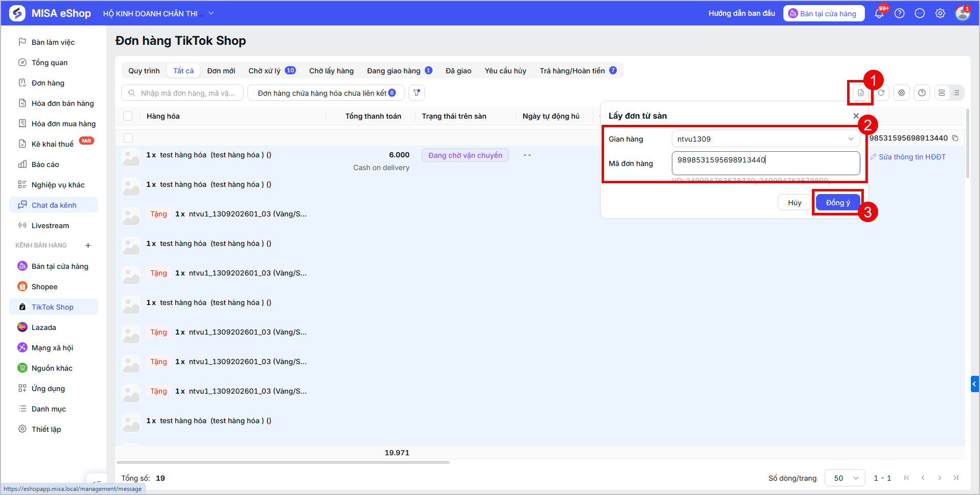This screenshot has width=980, height=495.
Task: Add a sales channel with the plus icon
Action: pyautogui.click(x=88, y=245)
